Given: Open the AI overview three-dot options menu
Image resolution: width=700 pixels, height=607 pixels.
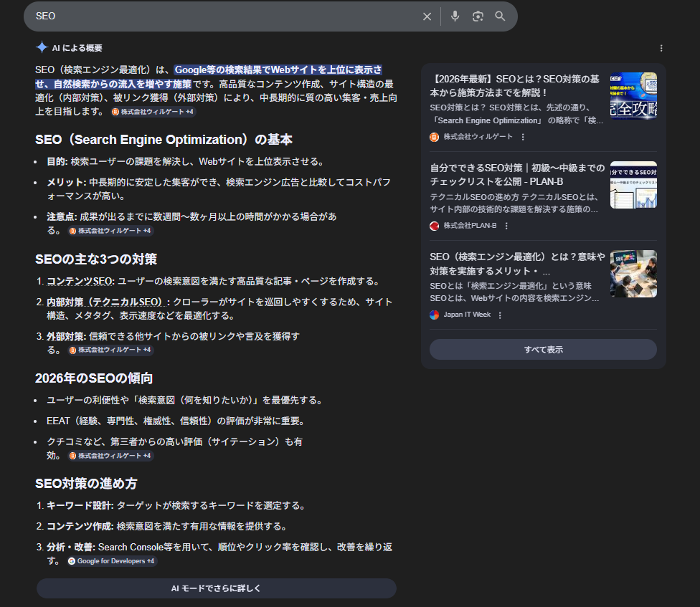Looking at the screenshot, I should (661, 48).
